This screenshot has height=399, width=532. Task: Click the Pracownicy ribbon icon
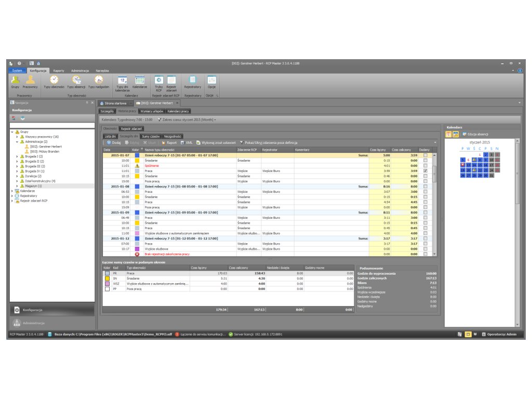point(30,82)
